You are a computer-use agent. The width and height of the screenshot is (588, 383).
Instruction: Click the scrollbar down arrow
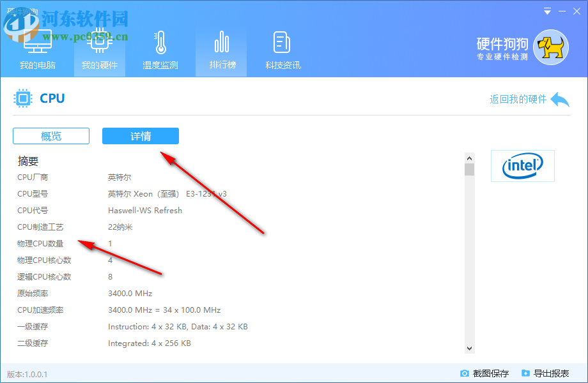(x=470, y=349)
